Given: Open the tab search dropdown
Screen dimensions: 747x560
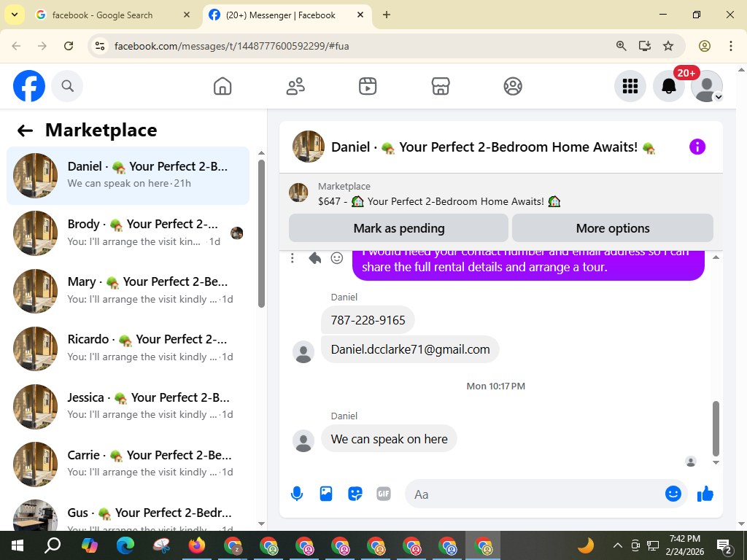Looking at the screenshot, I should point(15,15).
